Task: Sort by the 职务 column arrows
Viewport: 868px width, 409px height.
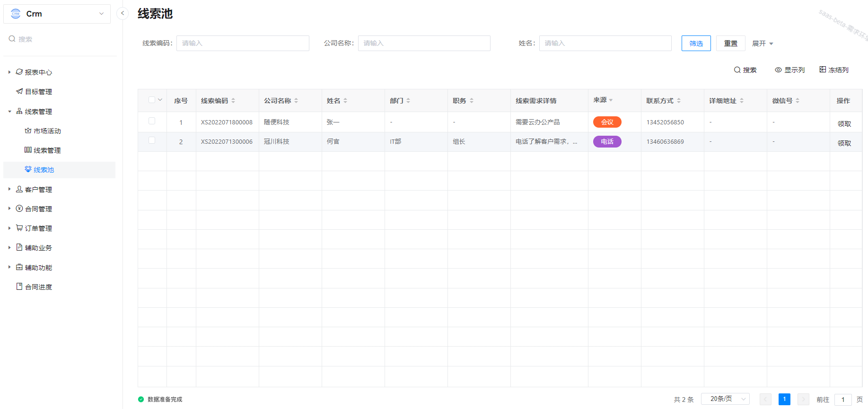Action: coord(472,101)
